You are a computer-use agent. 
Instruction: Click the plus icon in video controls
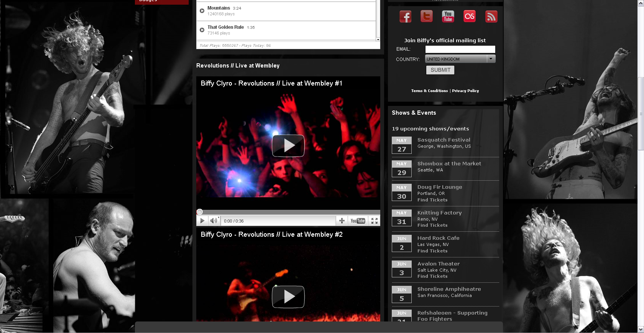(x=342, y=221)
